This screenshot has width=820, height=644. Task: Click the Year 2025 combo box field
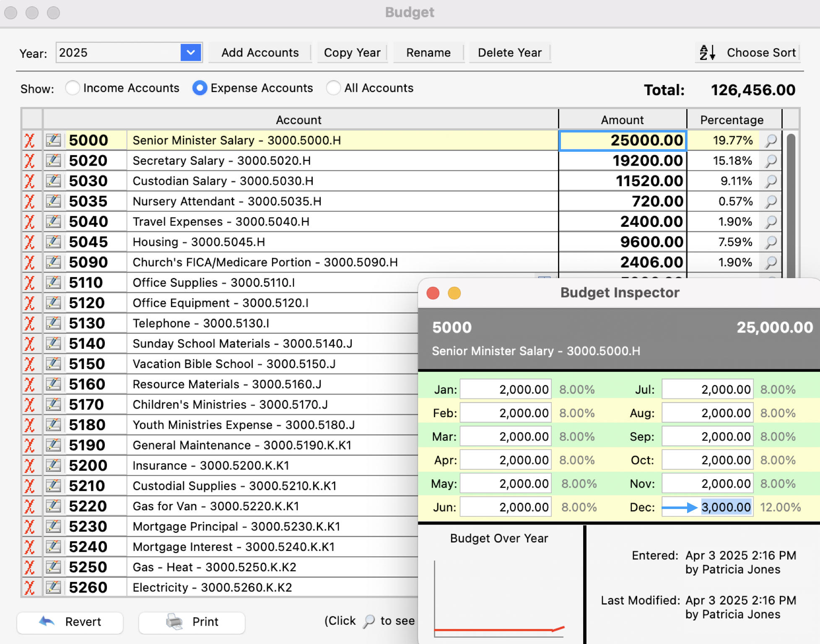click(118, 53)
